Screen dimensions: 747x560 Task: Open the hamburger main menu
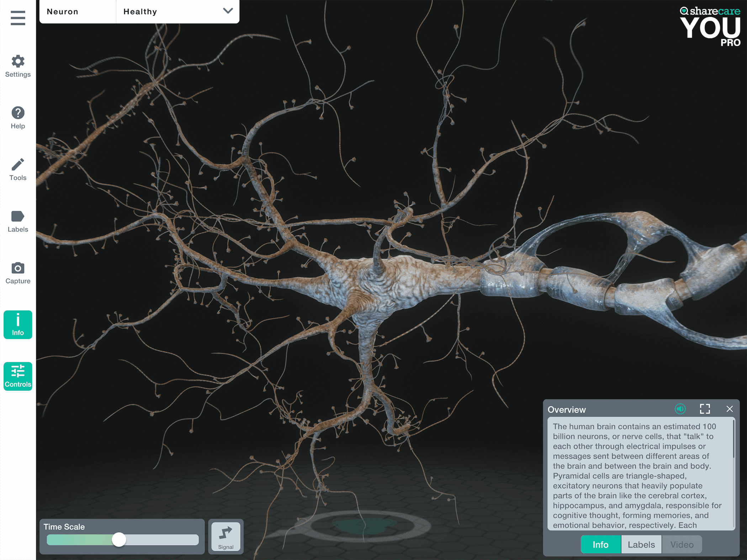[18, 18]
